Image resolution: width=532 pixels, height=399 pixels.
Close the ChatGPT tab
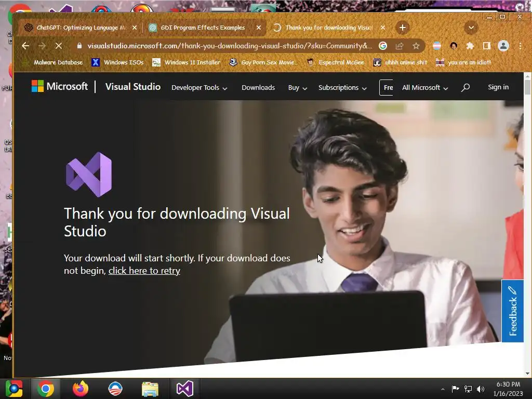click(x=135, y=28)
